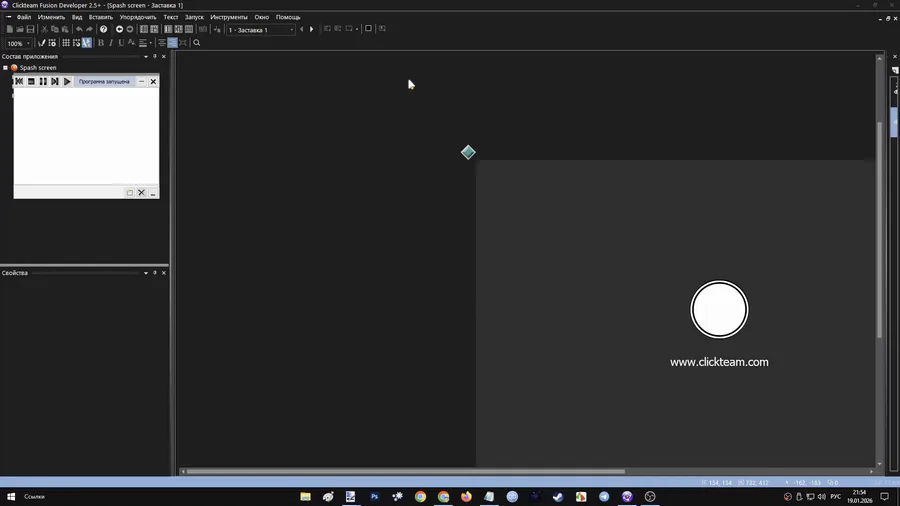Click the round Forward navigation icon
The image size is (900, 506).
(130, 29)
